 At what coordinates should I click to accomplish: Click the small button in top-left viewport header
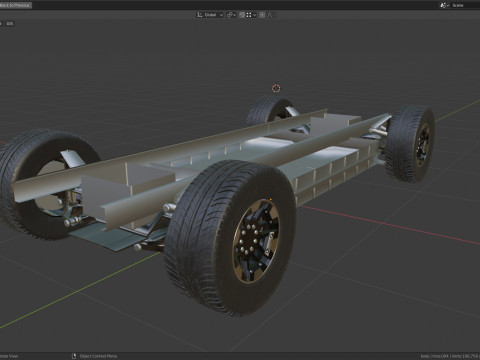click(10, 24)
